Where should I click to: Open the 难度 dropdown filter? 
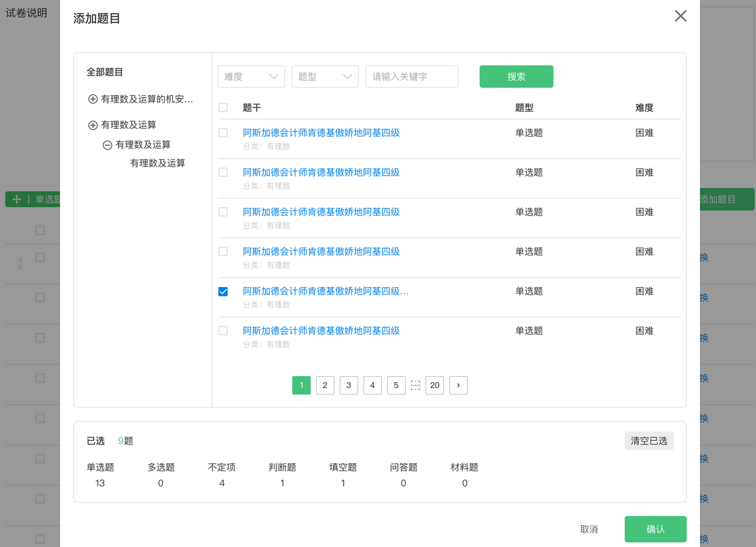coord(251,77)
